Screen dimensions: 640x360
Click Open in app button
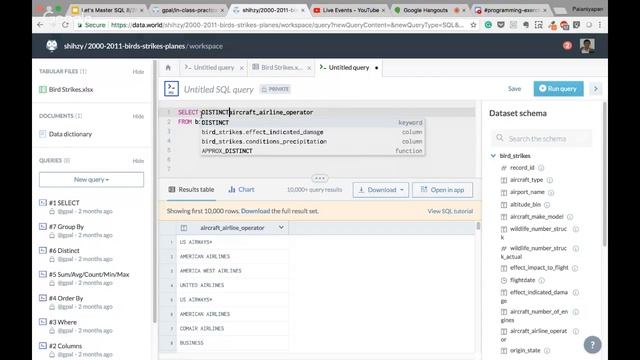click(x=442, y=190)
